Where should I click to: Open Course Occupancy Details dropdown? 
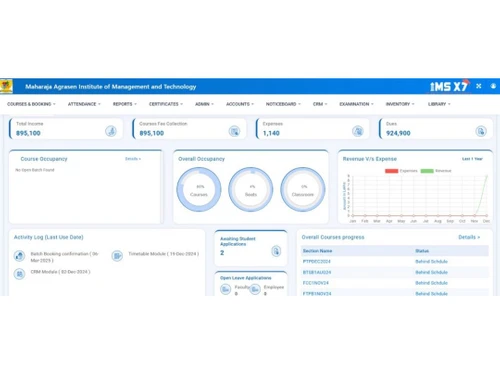pyautogui.click(x=133, y=159)
